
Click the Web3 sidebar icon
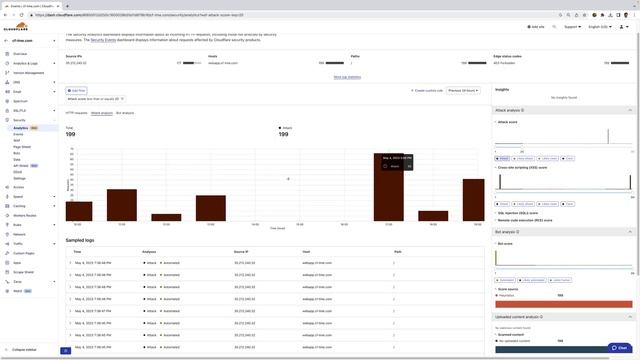pyautogui.click(x=7, y=291)
